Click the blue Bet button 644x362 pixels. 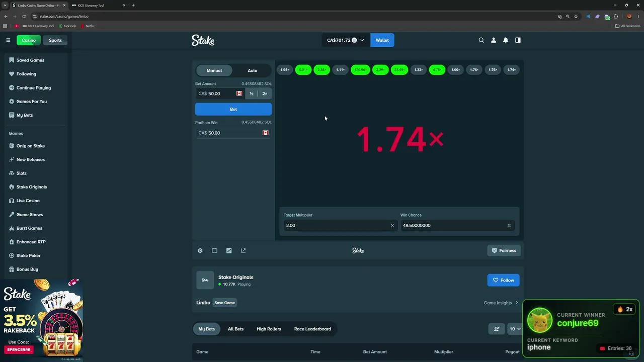click(x=233, y=109)
